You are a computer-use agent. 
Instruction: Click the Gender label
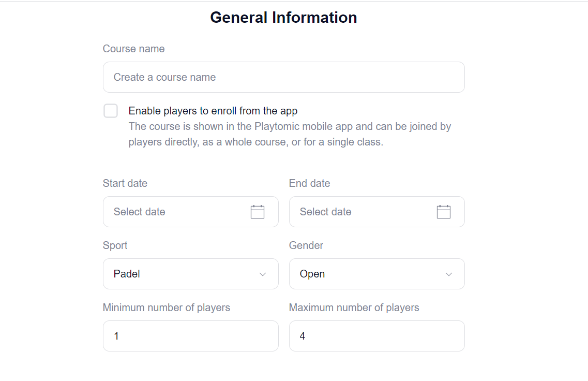pos(306,245)
